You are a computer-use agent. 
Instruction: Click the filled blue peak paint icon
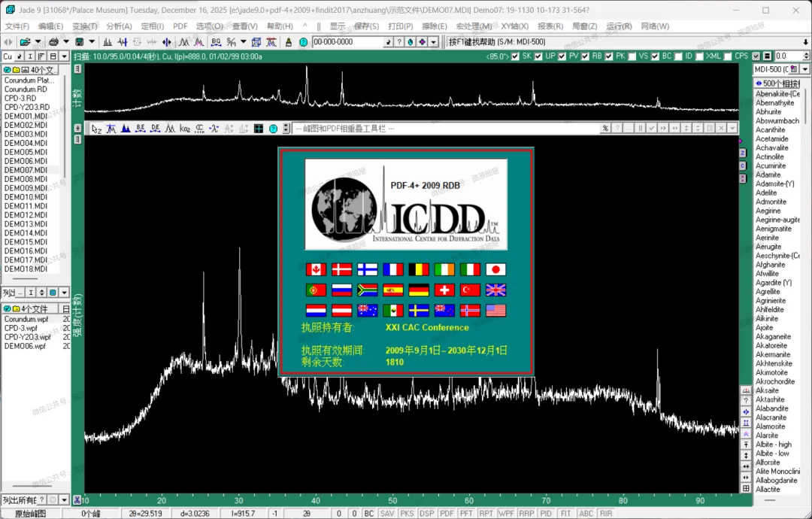click(x=126, y=129)
